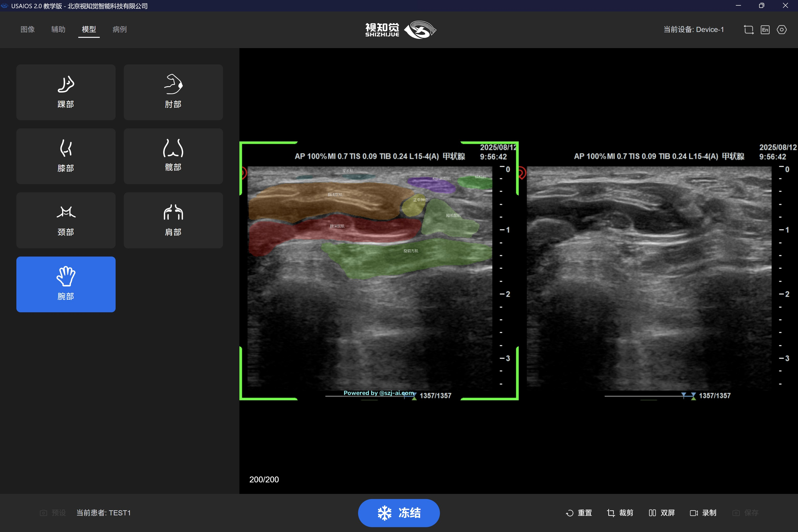Activate the 裁剪 crop tool

[x=620, y=513]
